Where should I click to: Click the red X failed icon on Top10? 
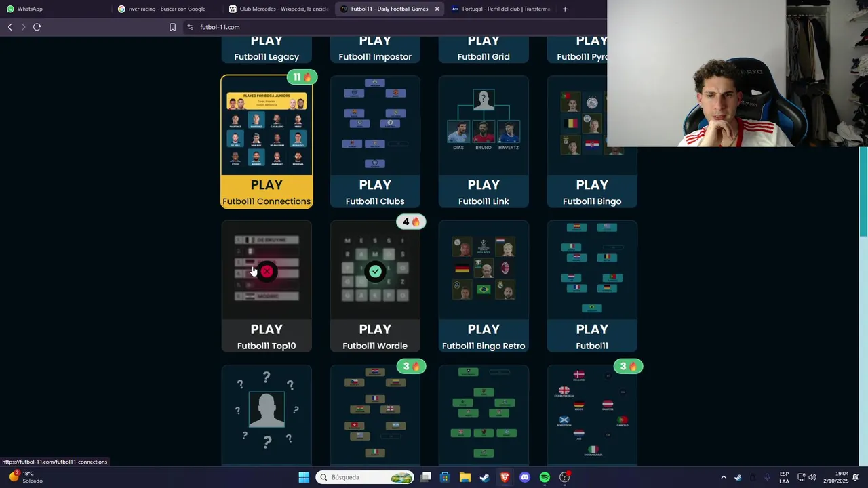(267, 271)
